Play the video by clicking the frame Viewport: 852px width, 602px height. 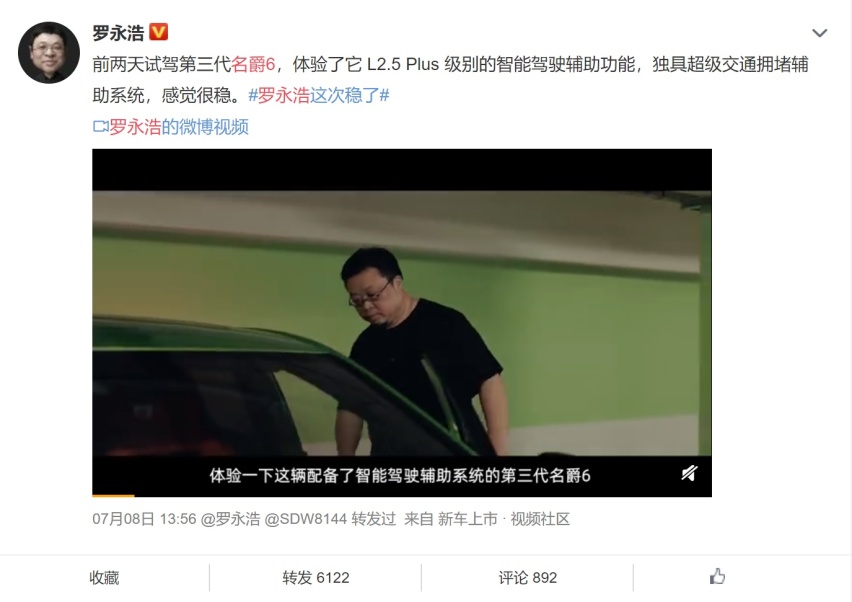click(402, 323)
